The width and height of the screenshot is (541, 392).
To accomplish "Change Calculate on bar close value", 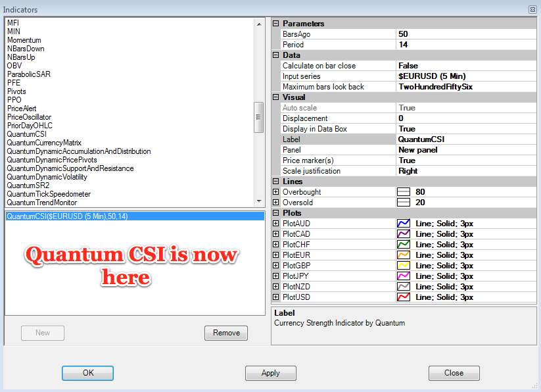I will pos(466,66).
